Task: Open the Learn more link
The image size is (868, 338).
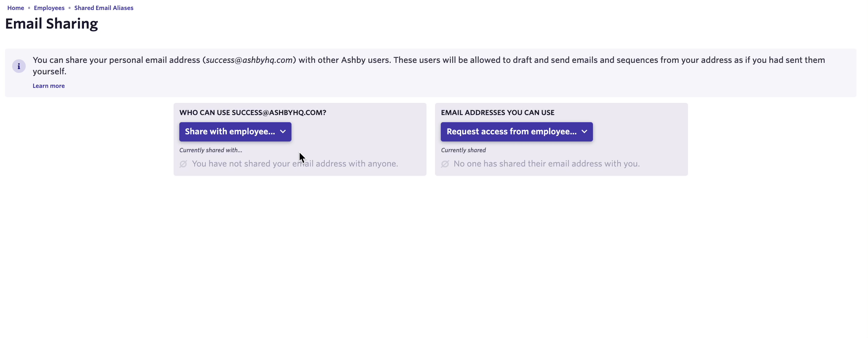Action: [49, 86]
